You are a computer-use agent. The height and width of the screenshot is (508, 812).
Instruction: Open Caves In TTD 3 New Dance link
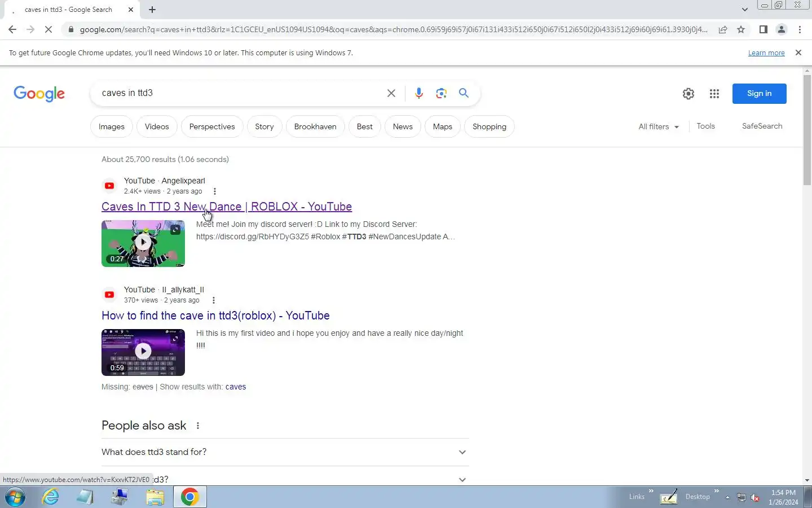click(x=227, y=207)
